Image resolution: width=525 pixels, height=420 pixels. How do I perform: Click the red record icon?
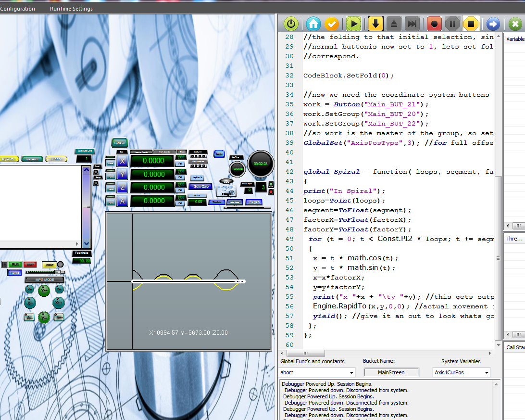tap(434, 24)
